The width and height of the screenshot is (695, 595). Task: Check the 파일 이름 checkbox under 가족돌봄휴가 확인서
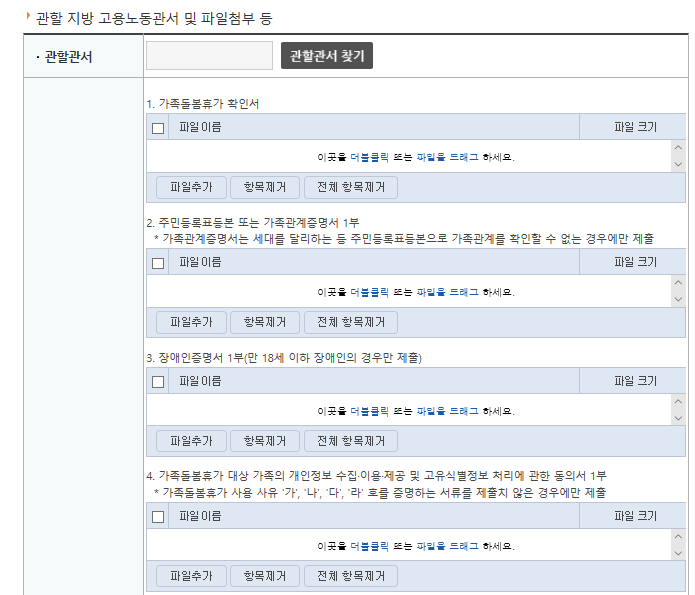tap(158, 128)
